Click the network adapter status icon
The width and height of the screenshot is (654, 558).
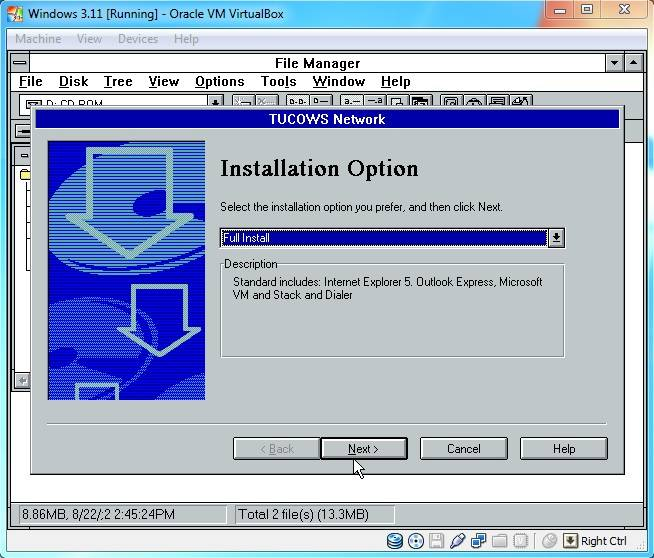479,541
